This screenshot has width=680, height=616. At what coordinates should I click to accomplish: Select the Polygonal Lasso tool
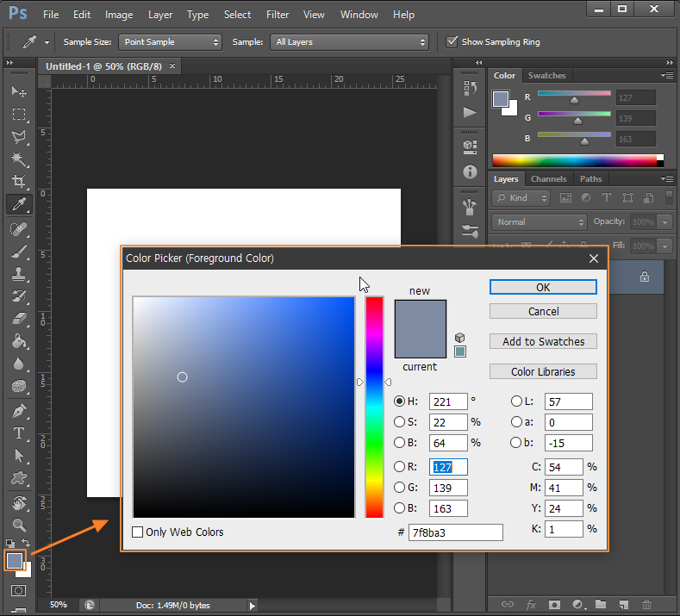[19, 137]
